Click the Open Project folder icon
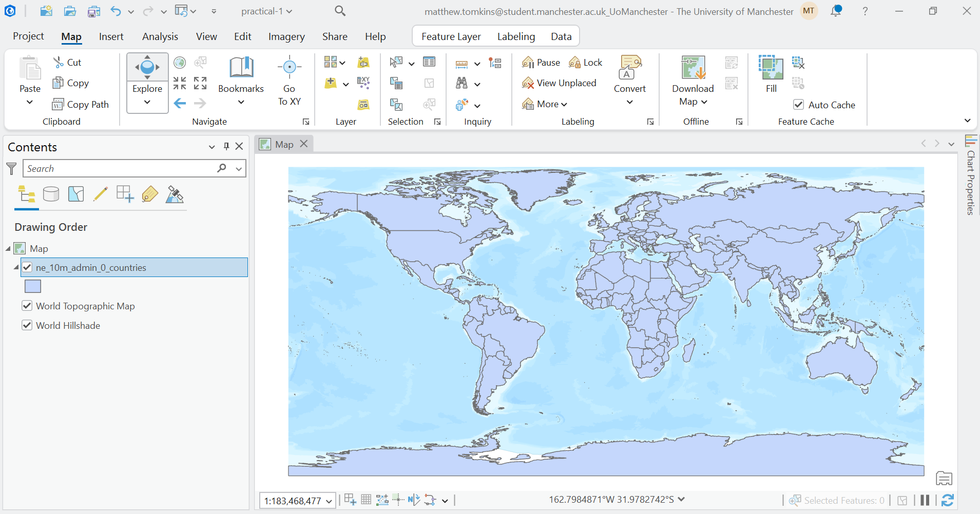This screenshot has width=980, height=514. (70, 11)
